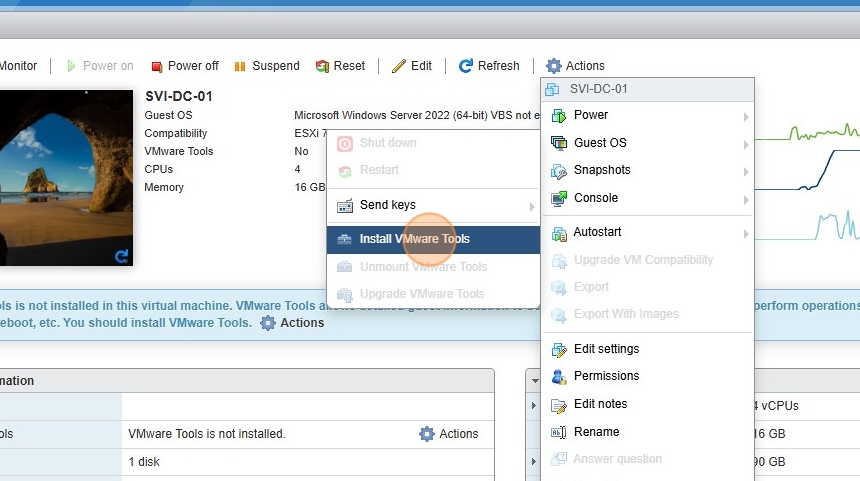The height and width of the screenshot is (481, 860).
Task: Click the 16 GB hardware value
Action: tap(769, 434)
